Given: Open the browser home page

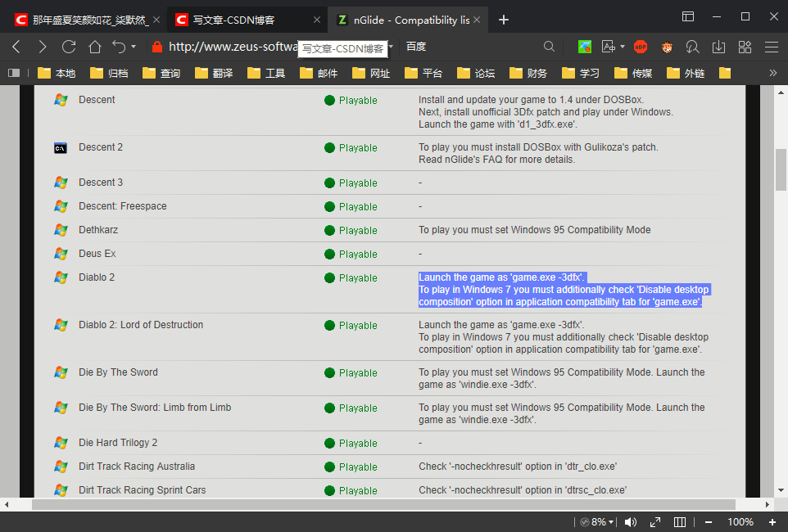Looking at the screenshot, I should point(95,47).
